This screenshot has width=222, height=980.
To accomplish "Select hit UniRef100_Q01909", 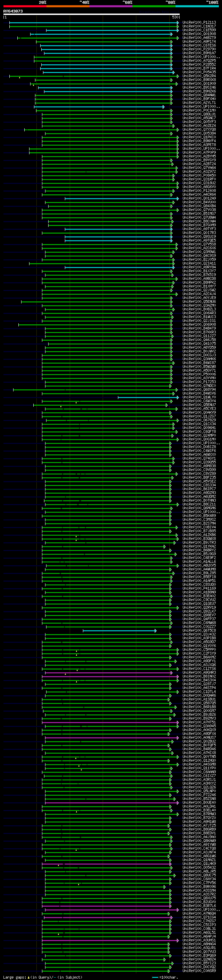I will [x=199, y=84].
